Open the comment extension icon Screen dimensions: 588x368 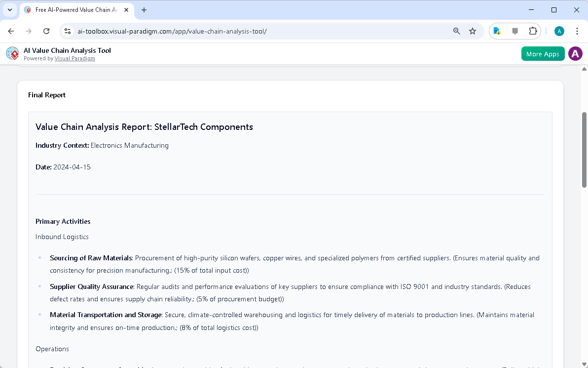(x=514, y=31)
